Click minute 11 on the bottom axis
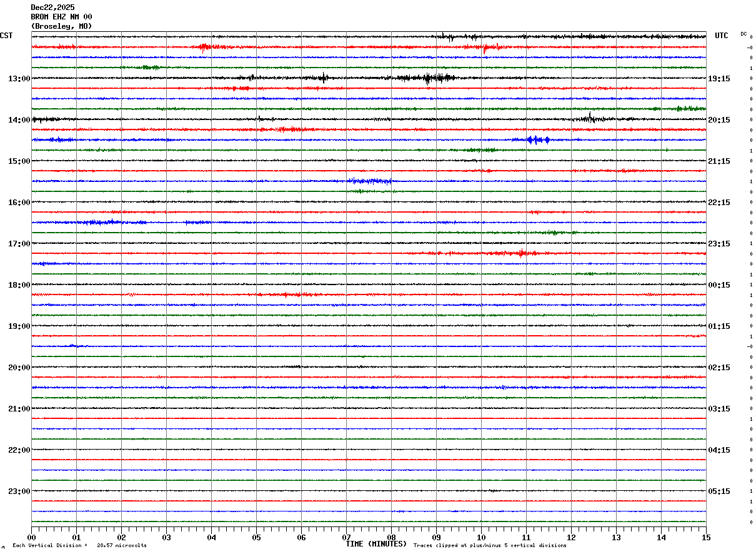756x554 pixels. (x=526, y=537)
